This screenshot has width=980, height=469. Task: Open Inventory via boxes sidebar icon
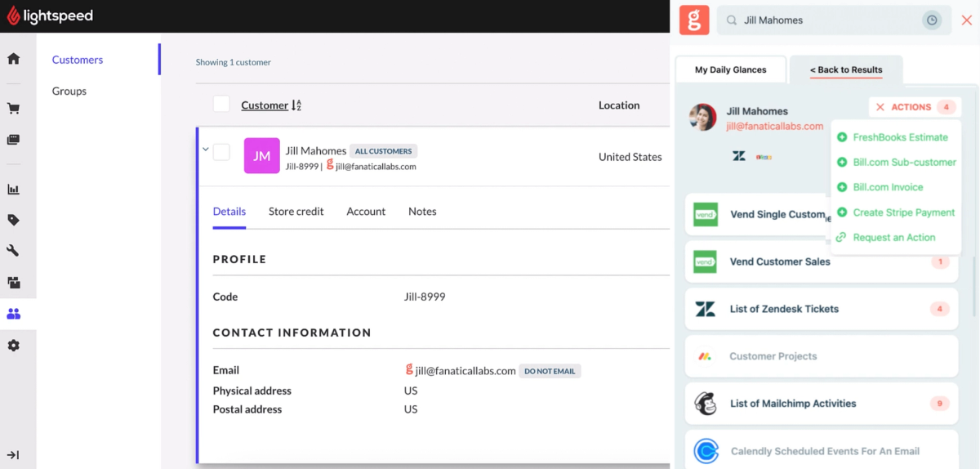[13, 283]
